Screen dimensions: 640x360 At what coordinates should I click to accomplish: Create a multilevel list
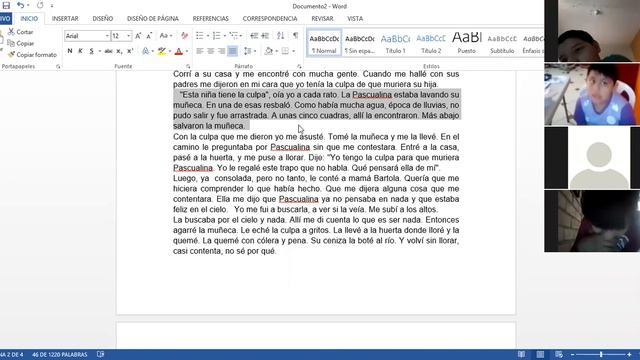pyautogui.click(x=233, y=36)
